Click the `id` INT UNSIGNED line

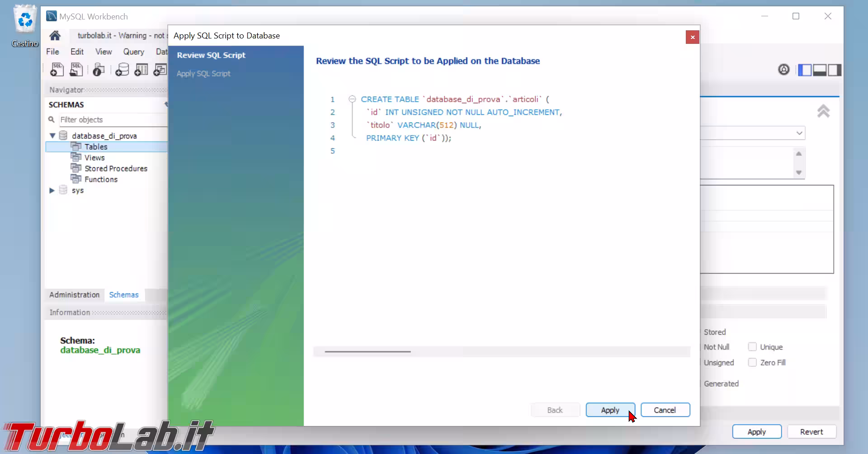point(464,112)
